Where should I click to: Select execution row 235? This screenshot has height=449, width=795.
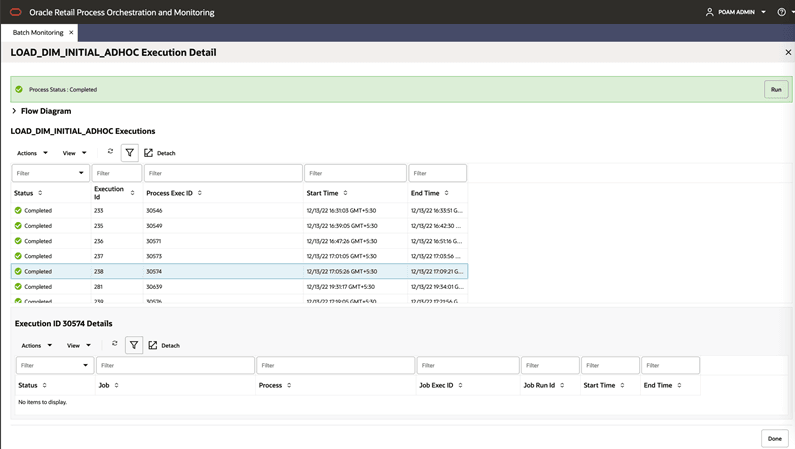(x=239, y=226)
